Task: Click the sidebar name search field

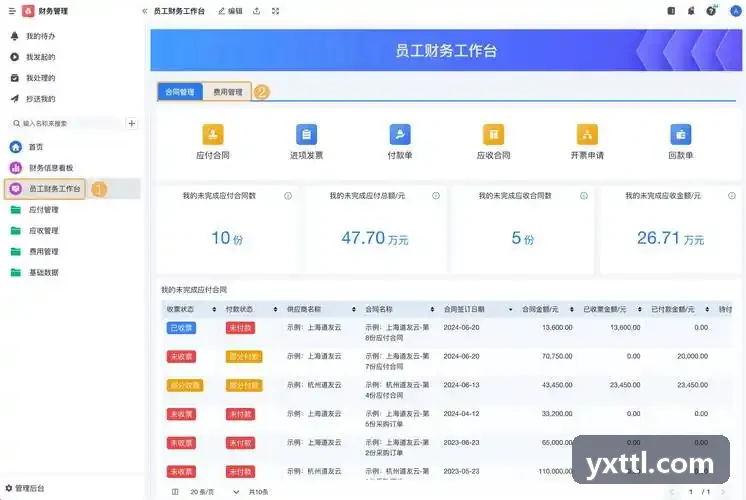Action: click(x=66, y=123)
